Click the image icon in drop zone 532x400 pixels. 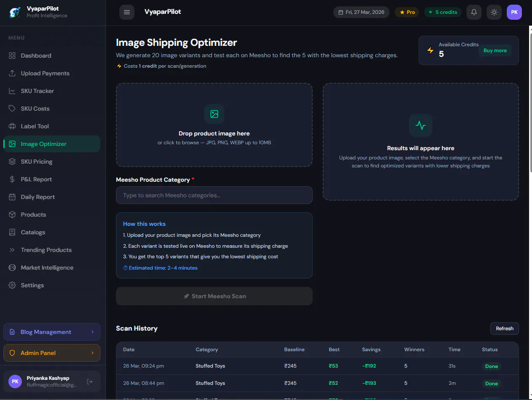coord(214,114)
